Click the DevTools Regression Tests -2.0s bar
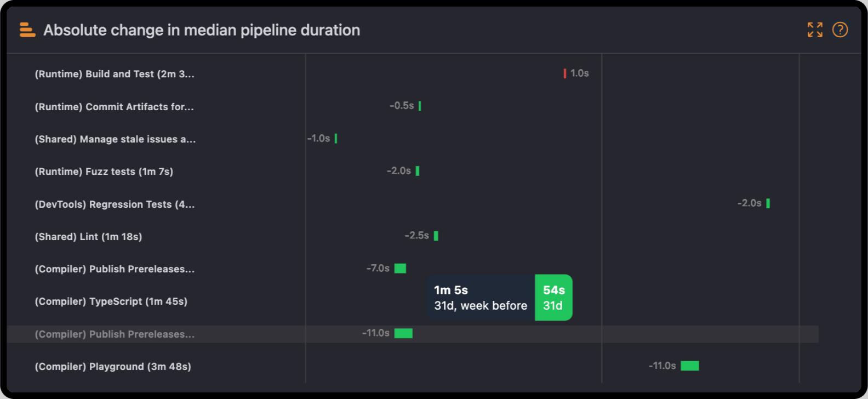This screenshot has width=868, height=399. click(768, 203)
